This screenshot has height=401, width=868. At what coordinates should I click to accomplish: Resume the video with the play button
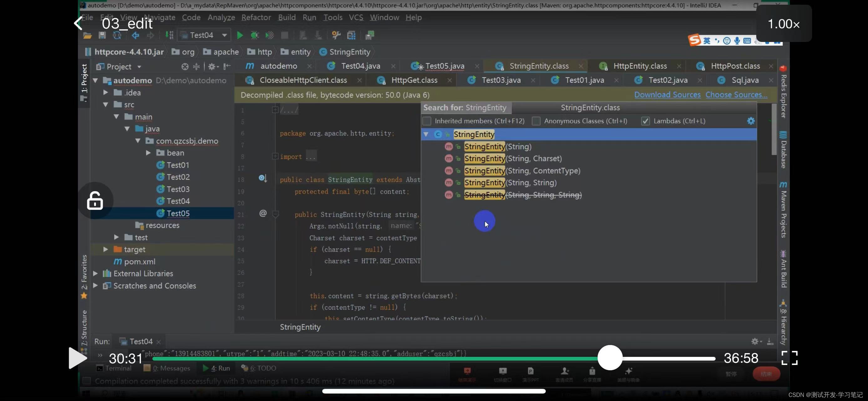point(78,358)
